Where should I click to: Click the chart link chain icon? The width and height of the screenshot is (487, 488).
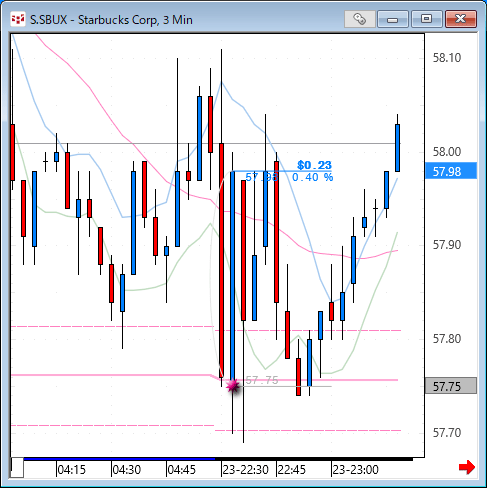click(359, 19)
